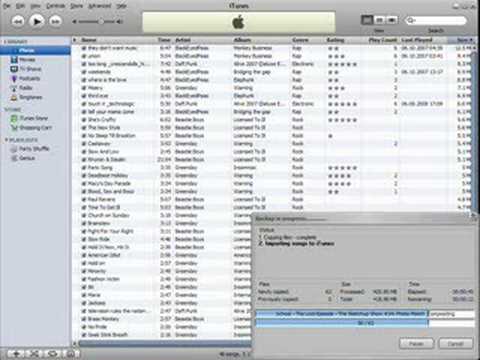The height and width of the screenshot is (360, 480).
Task: Toggle shuffle button in bottom toolbar
Action: pos(35,354)
